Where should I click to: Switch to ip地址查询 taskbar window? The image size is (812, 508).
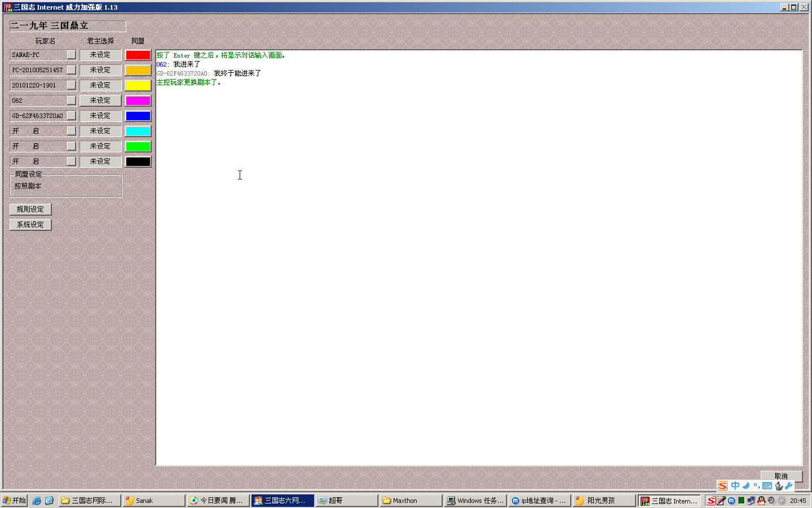(540, 501)
